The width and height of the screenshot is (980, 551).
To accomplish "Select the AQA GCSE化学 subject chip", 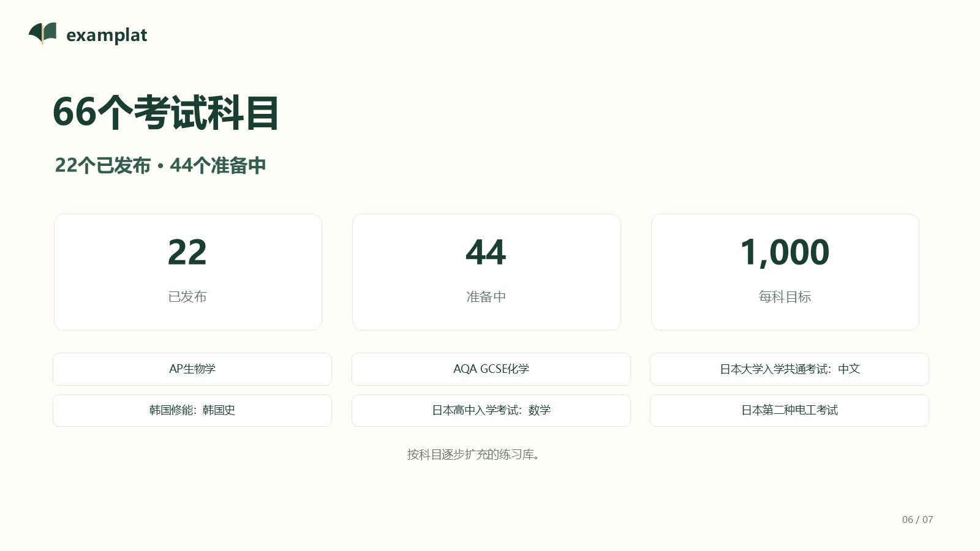I will [491, 369].
